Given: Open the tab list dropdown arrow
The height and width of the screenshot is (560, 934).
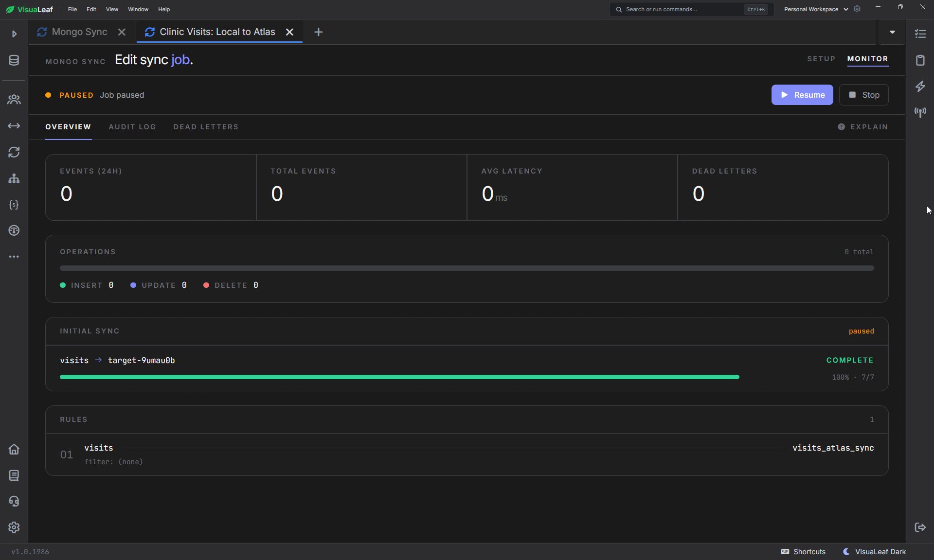Looking at the screenshot, I should [892, 32].
